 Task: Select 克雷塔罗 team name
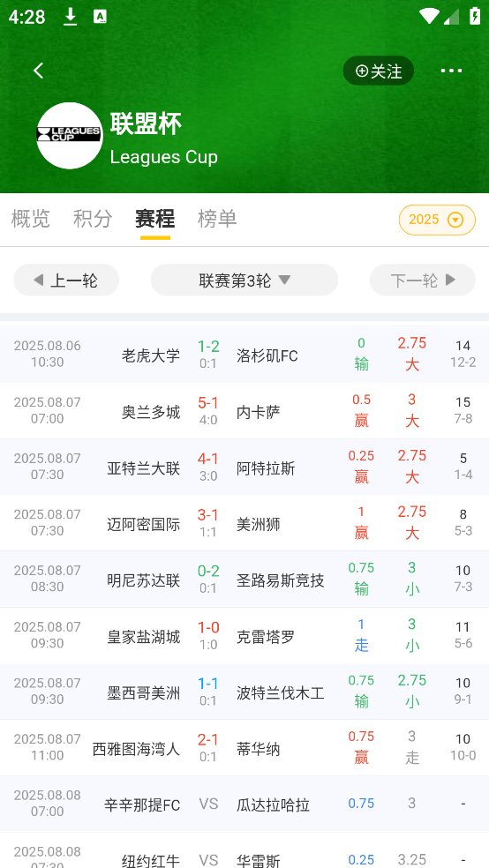[266, 637]
